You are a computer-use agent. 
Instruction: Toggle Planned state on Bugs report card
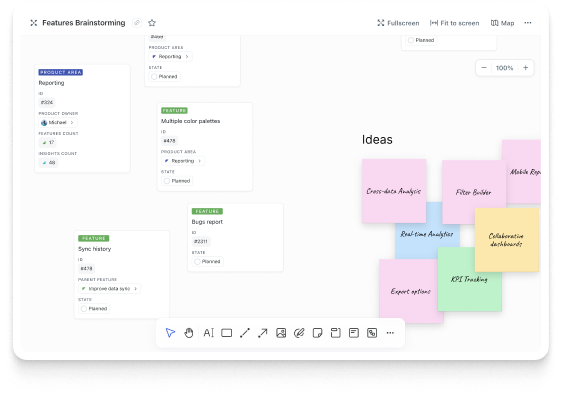[209, 261]
